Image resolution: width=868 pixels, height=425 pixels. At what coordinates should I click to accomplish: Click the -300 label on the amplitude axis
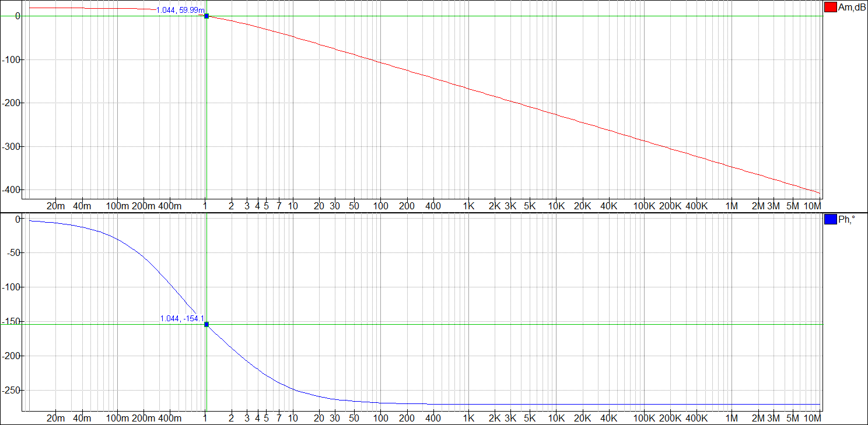pyautogui.click(x=12, y=146)
